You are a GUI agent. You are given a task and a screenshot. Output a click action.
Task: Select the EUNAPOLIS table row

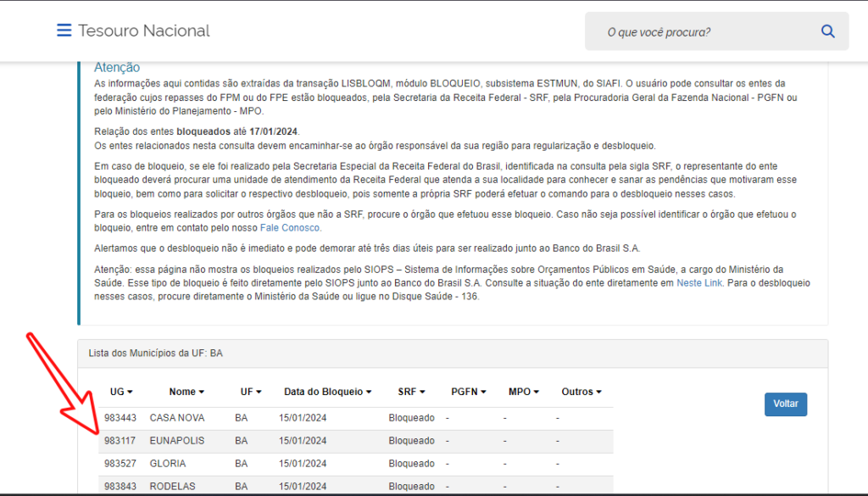click(x=356, y=441)
